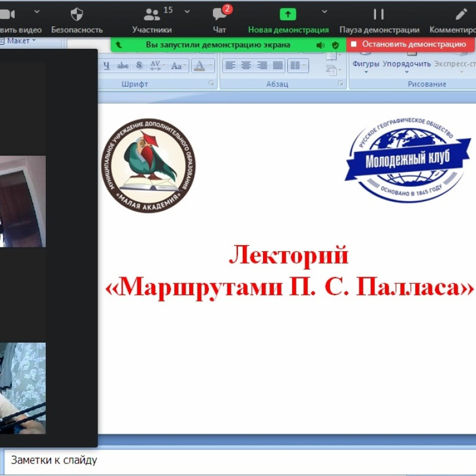Image resolution: width=476 pixels, height=476 pixels.
Task: Expand the video options arrow
Action: pyautogui.click(x=37, y=11)
